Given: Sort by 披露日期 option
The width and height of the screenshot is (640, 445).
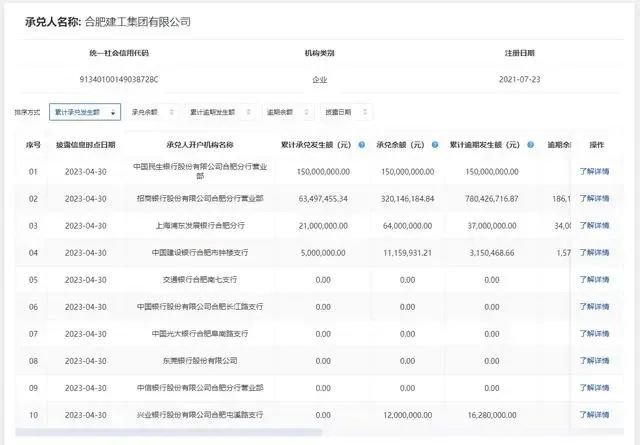Looking at the screenshot, I should pyautogui.click(x=346, y=112).
